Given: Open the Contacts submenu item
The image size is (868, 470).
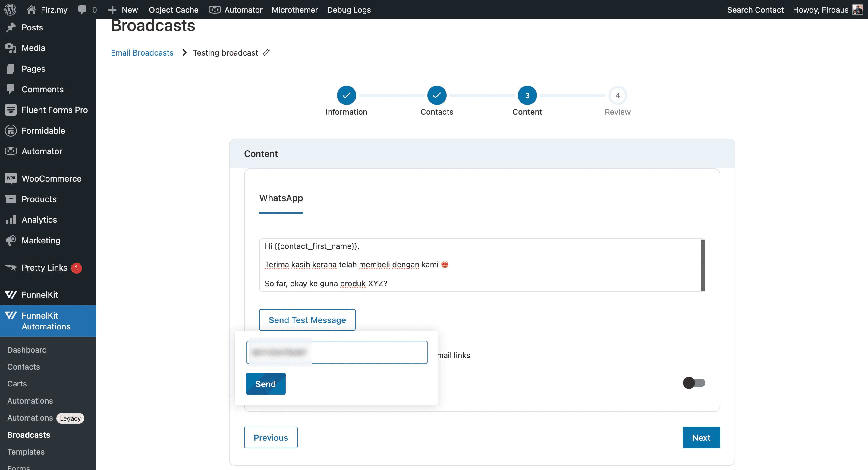Looking at the screenshot, I should [24, 367].
